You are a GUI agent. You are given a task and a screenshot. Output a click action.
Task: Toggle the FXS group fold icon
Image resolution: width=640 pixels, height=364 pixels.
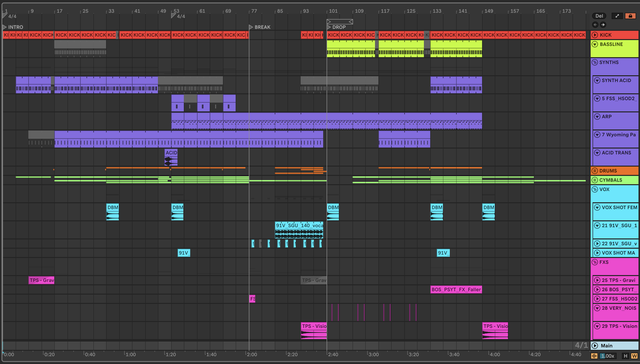click(595, 262)
